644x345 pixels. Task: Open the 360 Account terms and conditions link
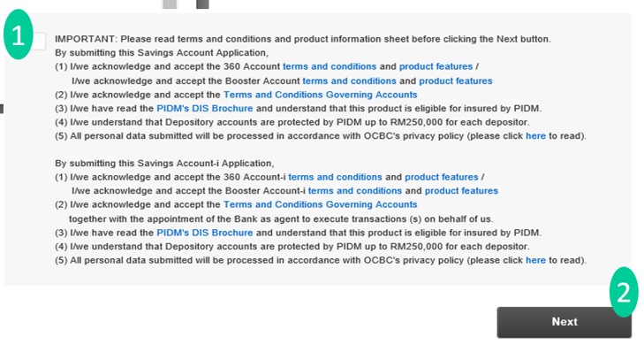pyautogui.click(x=330, y=66)
